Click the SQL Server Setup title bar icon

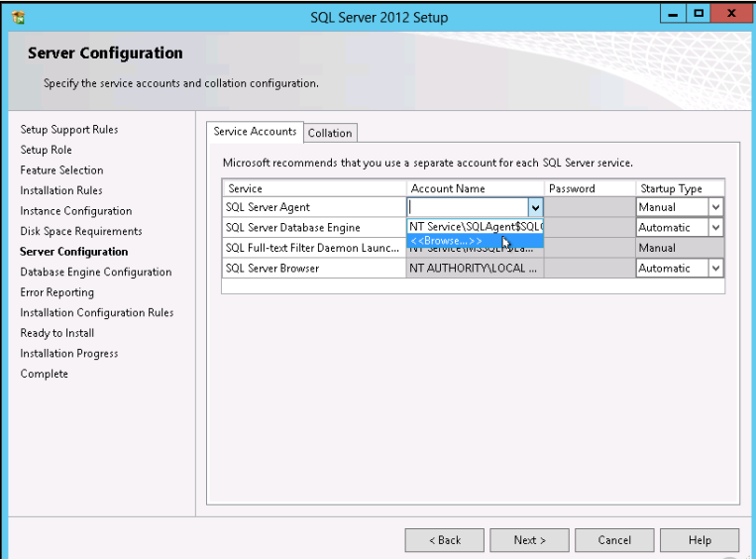click(18, 17)
